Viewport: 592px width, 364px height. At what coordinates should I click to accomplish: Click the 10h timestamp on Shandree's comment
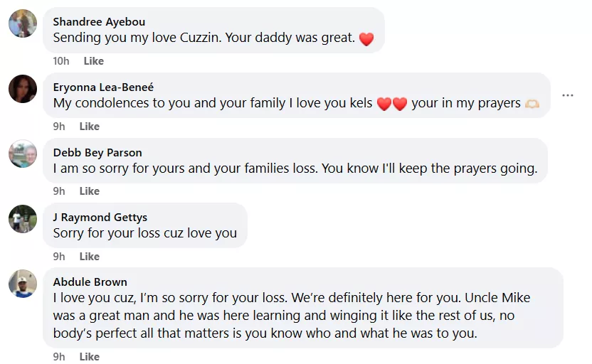coord(61,61)
